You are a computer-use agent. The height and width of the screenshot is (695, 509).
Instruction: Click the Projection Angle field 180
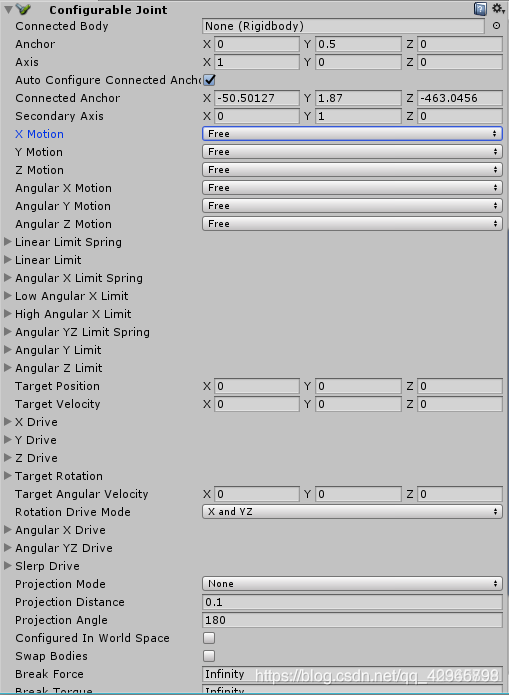352,620
